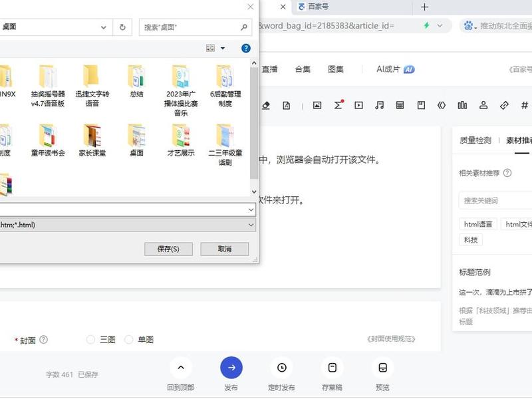Viewport: 532px width, 399px height.
Task: Insert a poll using the bar chart icon
Action: point(462,106)
